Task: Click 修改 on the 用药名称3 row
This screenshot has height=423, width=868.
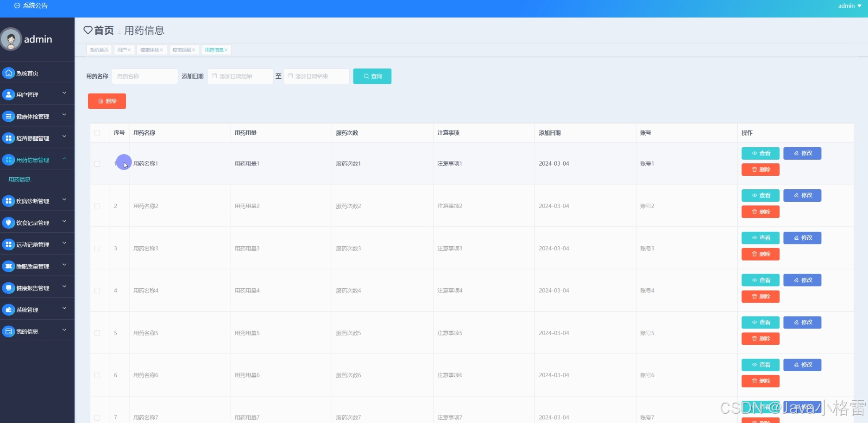Action: click(802, 237)
